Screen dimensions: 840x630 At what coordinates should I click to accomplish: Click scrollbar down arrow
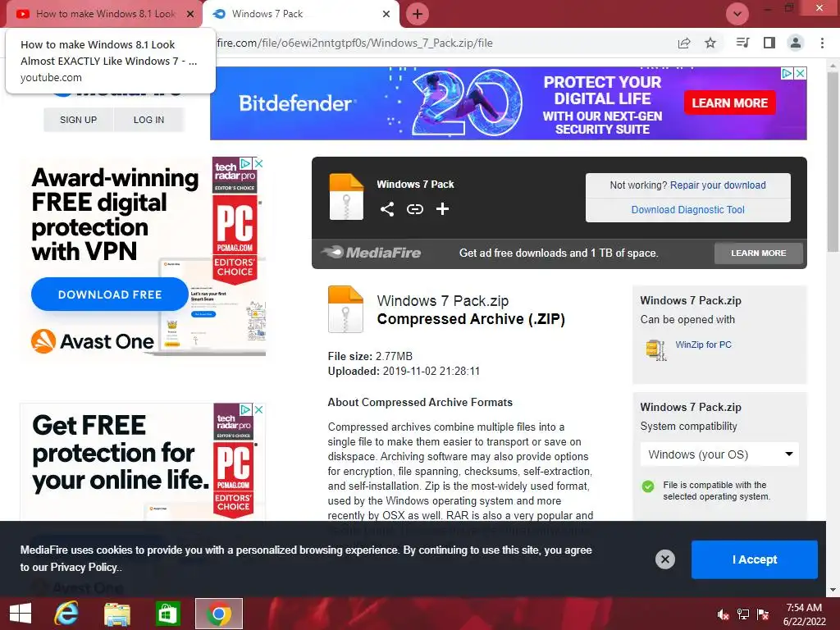pos(833,590)
